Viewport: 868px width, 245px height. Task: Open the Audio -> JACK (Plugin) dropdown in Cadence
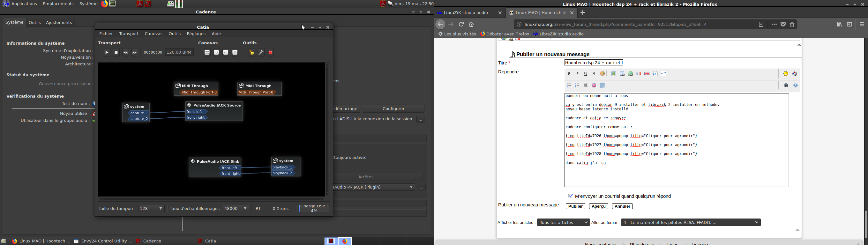[374, 187]
